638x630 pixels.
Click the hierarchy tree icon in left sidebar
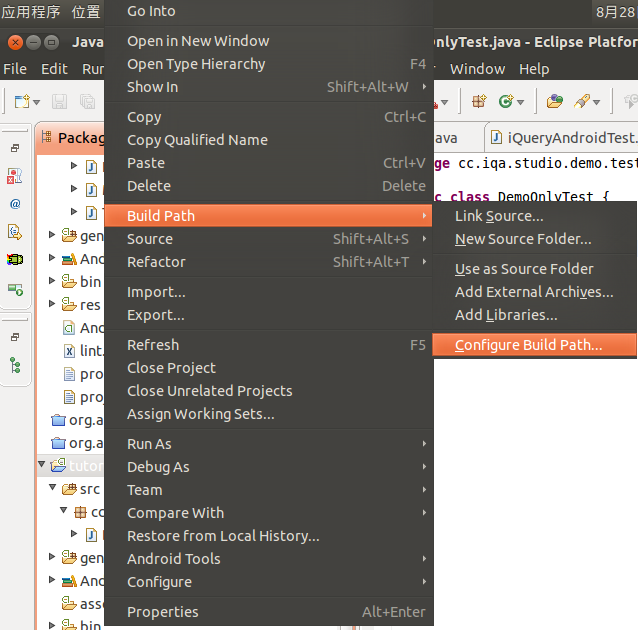click(x=15, y=365)
